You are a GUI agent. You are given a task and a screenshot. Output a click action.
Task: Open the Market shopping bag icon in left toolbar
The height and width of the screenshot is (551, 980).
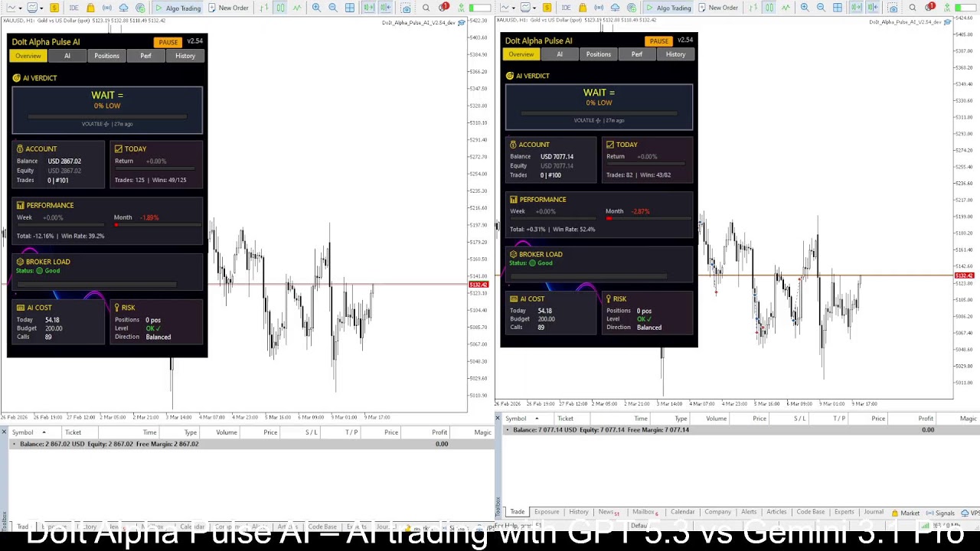point(90,8)
